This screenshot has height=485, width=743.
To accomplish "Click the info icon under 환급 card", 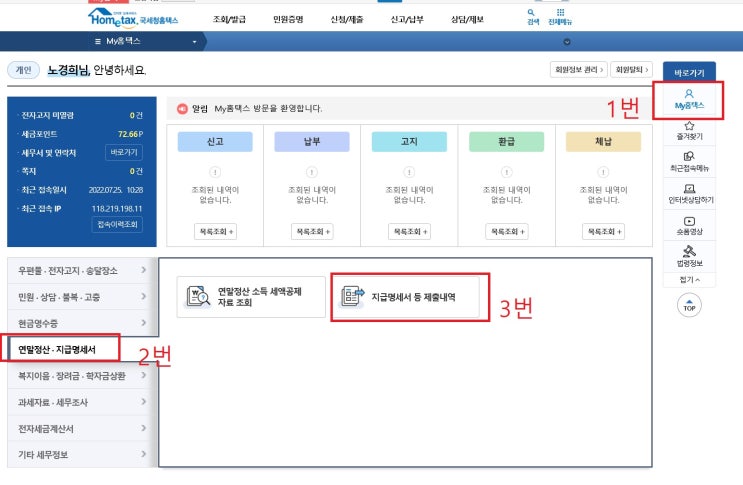I will coord(506,172).
